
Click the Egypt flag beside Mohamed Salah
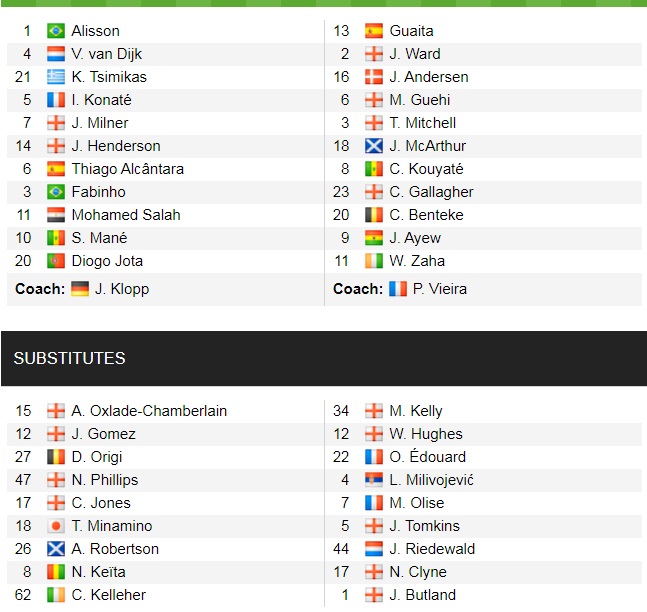[56, 215]
